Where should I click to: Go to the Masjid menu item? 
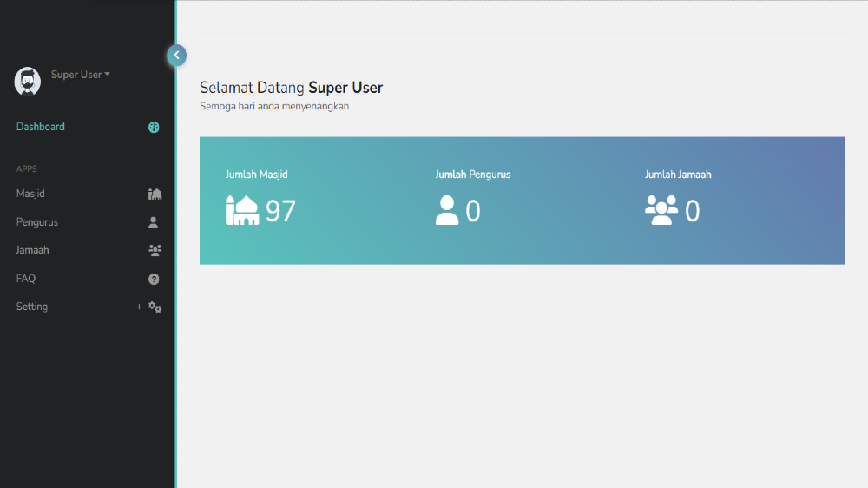tap(30, 194)
